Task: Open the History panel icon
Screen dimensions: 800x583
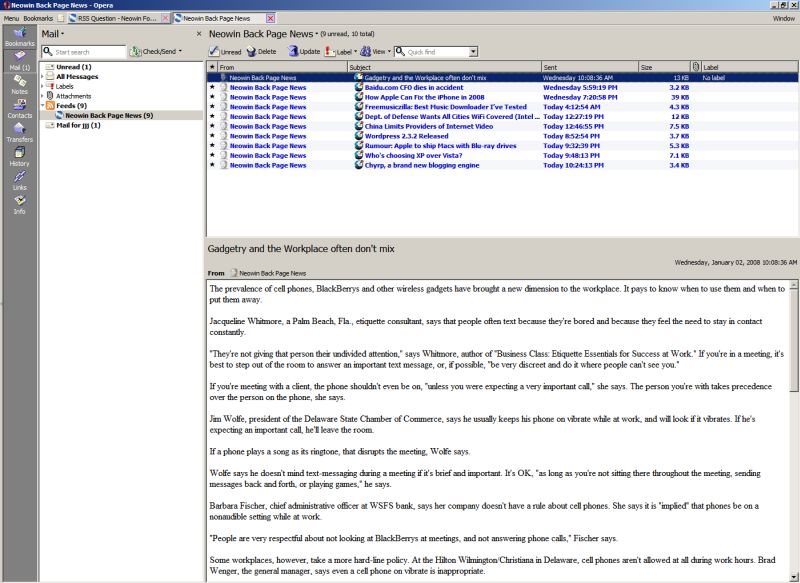Action: point(18,157)
